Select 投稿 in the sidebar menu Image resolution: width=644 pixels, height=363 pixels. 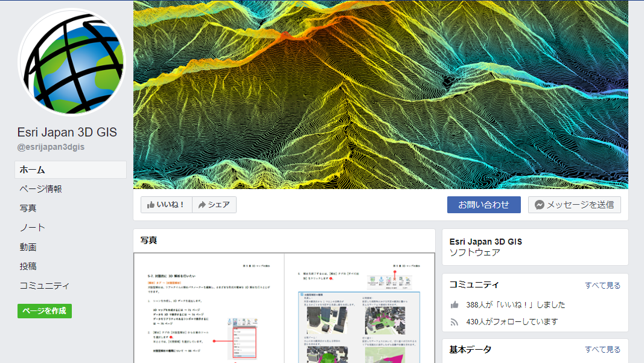click(x=28, y=266)
